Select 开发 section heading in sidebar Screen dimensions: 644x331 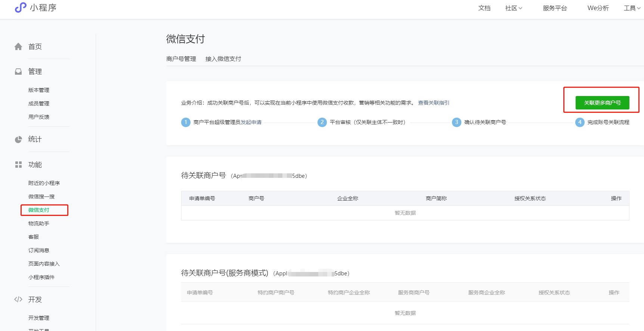coord(35,300)
